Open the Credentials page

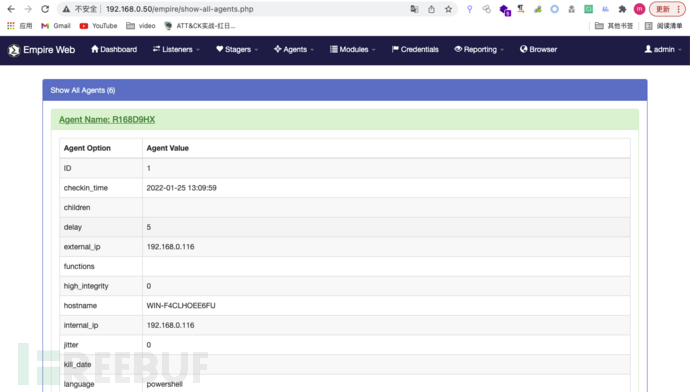click(415, 49)
